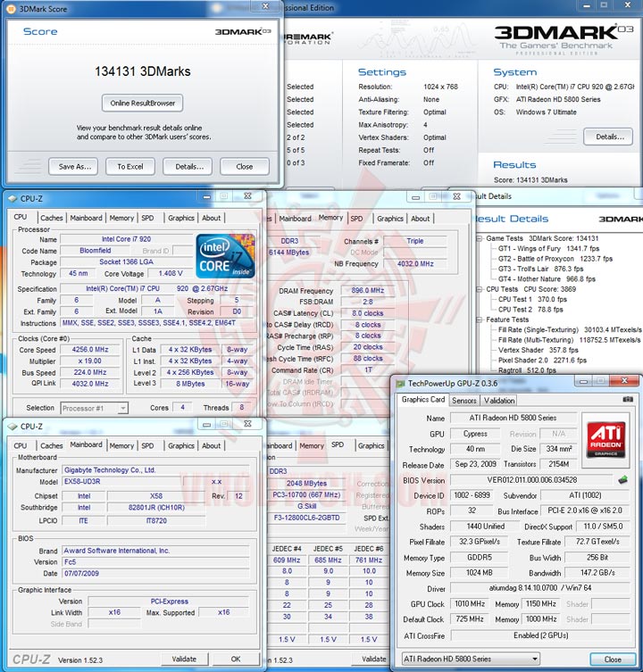Open Graphics tab in CPU-Z Memory window

click(390, 219)
